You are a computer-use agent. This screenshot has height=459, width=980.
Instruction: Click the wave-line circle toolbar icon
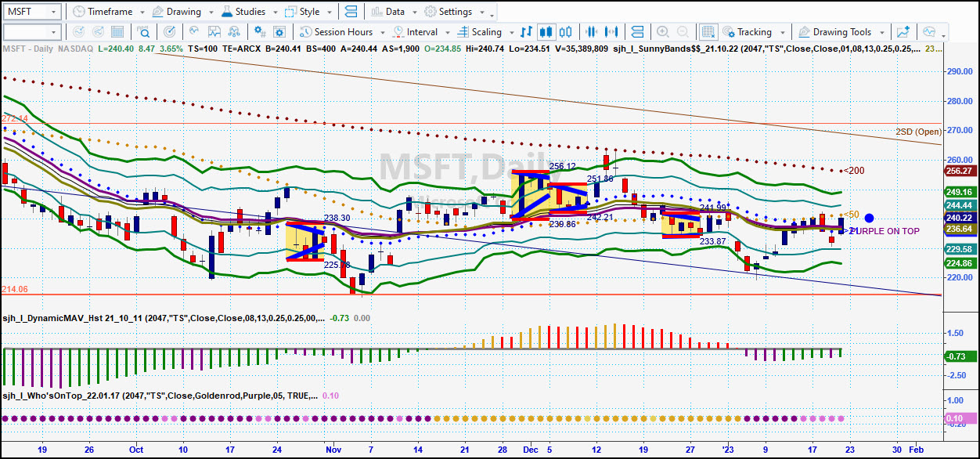(x=193, y=32)
